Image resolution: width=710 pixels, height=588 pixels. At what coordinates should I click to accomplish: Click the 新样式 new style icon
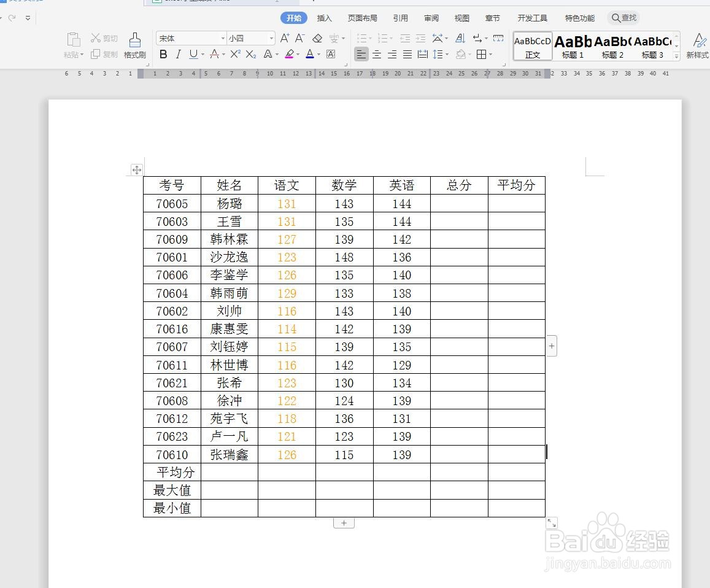coord(698,46)
